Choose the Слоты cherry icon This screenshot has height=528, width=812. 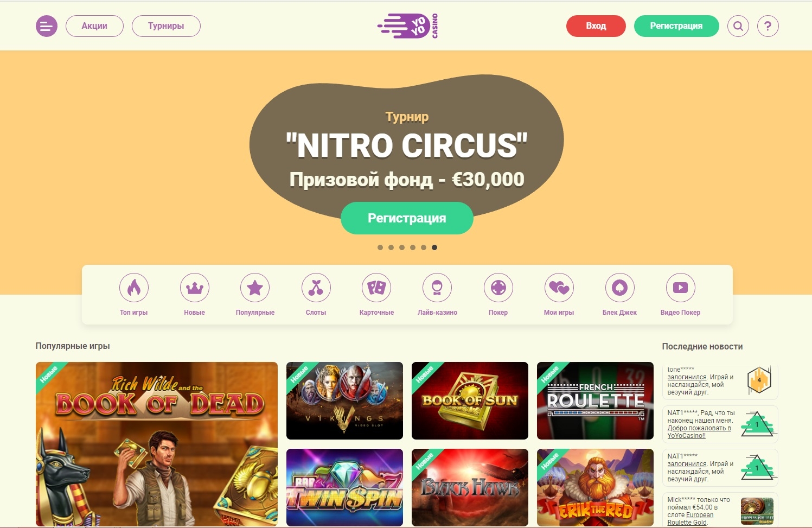coord(316,288)
